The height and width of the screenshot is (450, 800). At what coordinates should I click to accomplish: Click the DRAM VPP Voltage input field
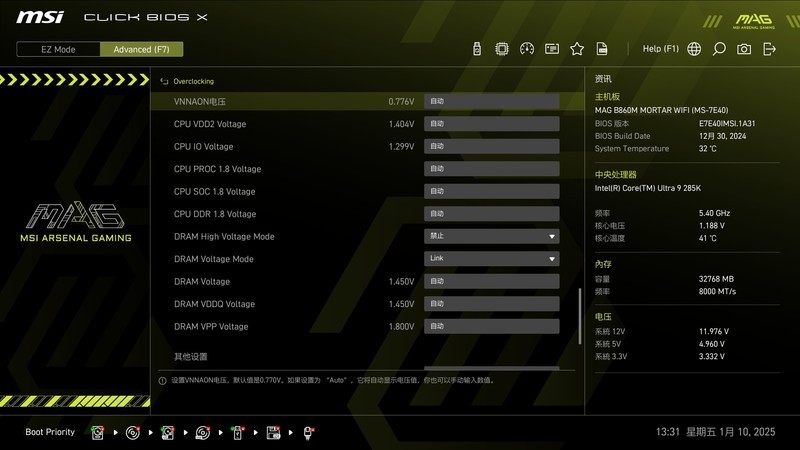pyautogui.click(x=491, y=326)
